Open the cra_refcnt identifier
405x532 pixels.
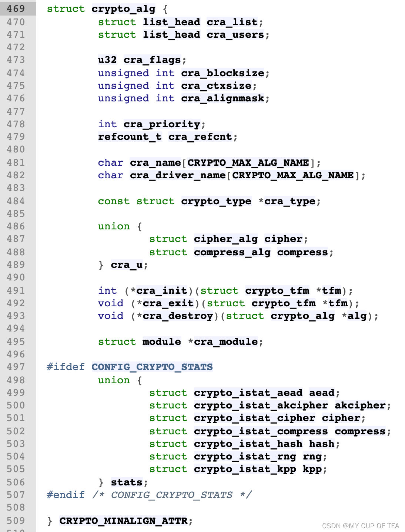(200, 137)
